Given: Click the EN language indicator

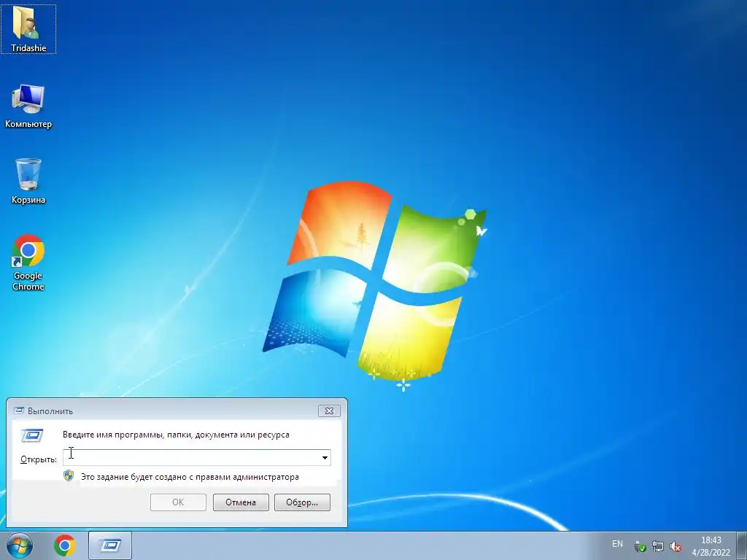Looking at the screenshot, I should click(x=617, y=544).
